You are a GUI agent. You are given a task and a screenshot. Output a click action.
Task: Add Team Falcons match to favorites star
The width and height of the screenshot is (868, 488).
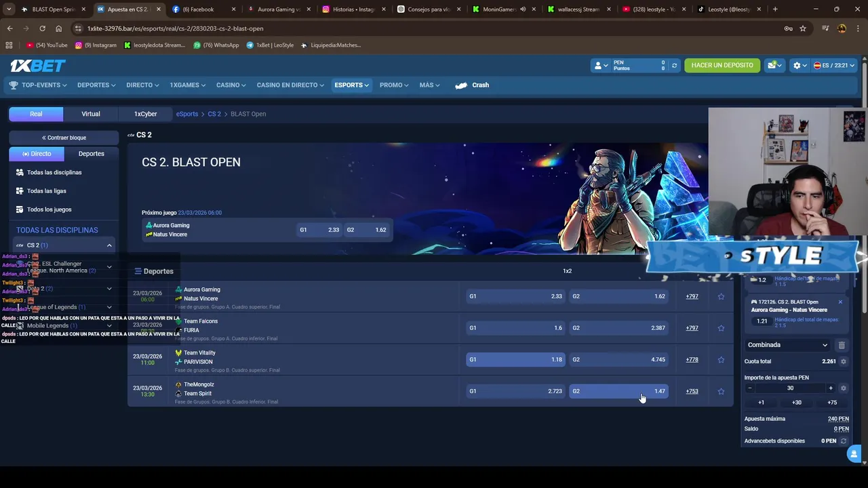coord(721,328)
